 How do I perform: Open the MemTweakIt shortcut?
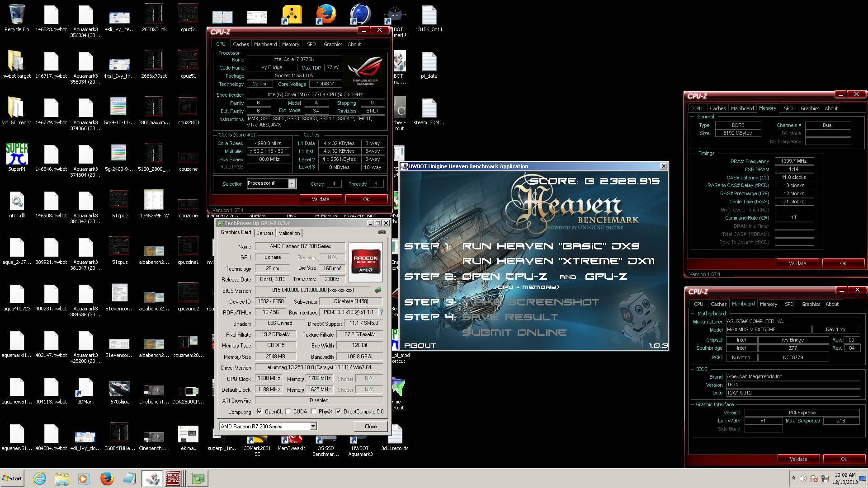[x=292, y=442]
